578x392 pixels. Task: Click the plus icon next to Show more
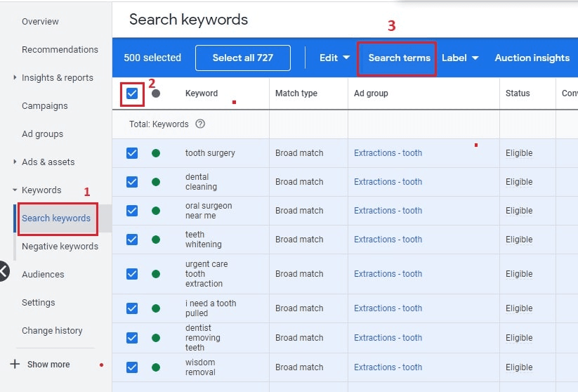point(15,364)
